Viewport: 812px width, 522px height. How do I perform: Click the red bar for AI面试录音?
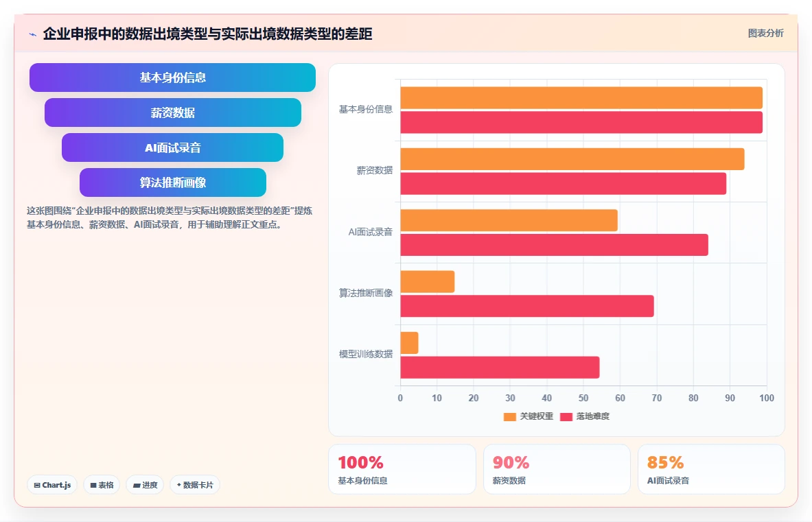tap(554, 245)
